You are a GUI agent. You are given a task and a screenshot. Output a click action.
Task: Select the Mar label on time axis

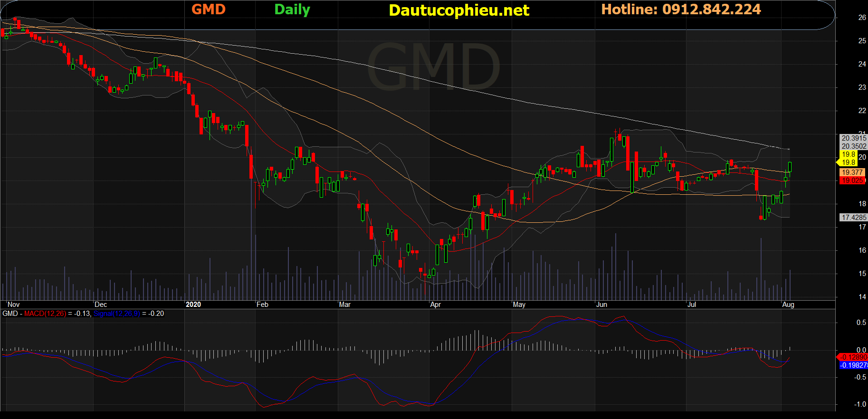(345, 305)
